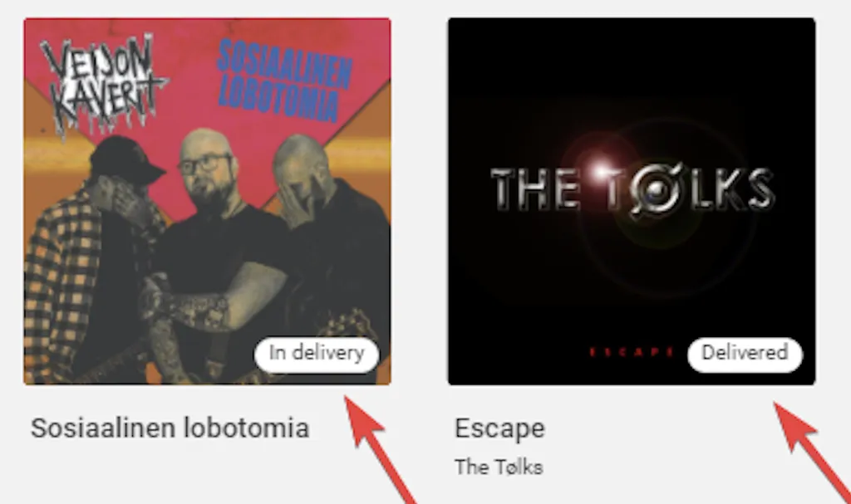Select the Sosiaalinen lobotomia release title

click(170, 428)
